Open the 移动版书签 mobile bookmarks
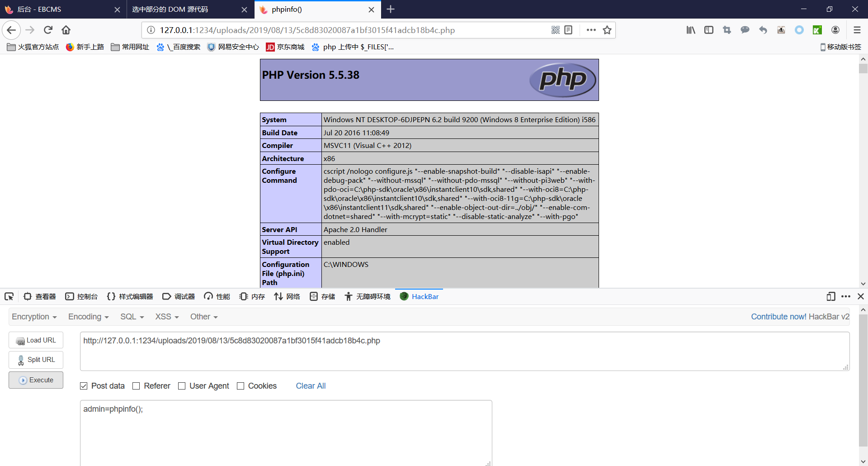Screen dimensions: 868x466 (840, 47)
